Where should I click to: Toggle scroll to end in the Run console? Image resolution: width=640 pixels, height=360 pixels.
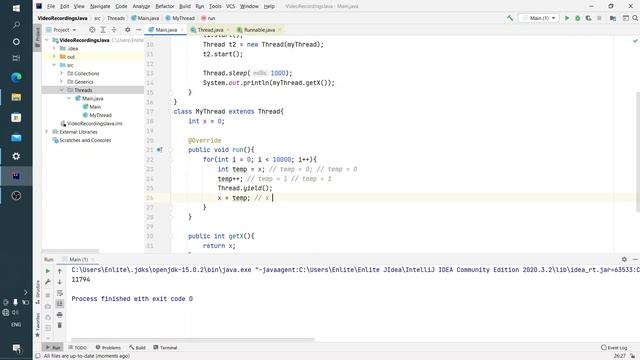click(60, 304)
